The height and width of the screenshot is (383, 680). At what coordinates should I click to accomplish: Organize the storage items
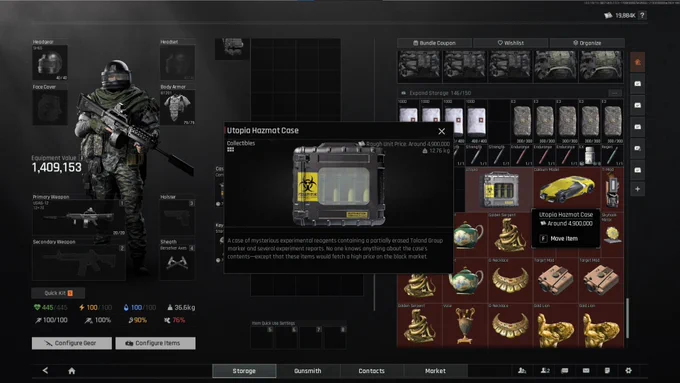[587, 43]
